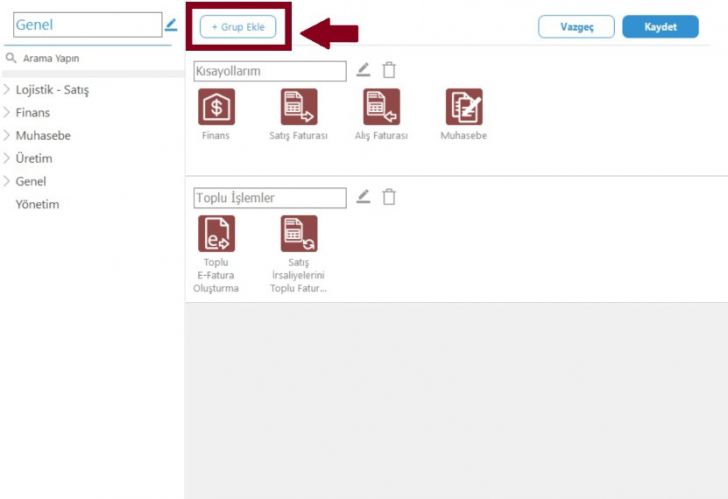Open Satış İrsaliyelerini Toplu Fatura icon
Screen dimensions: 728x499
(299, 233)
